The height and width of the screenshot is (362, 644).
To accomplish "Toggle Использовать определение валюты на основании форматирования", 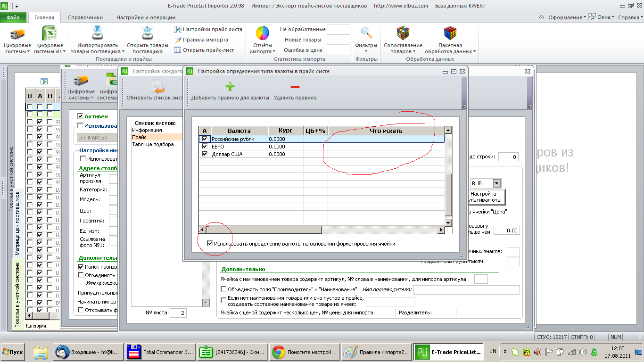I will (210, 244).
